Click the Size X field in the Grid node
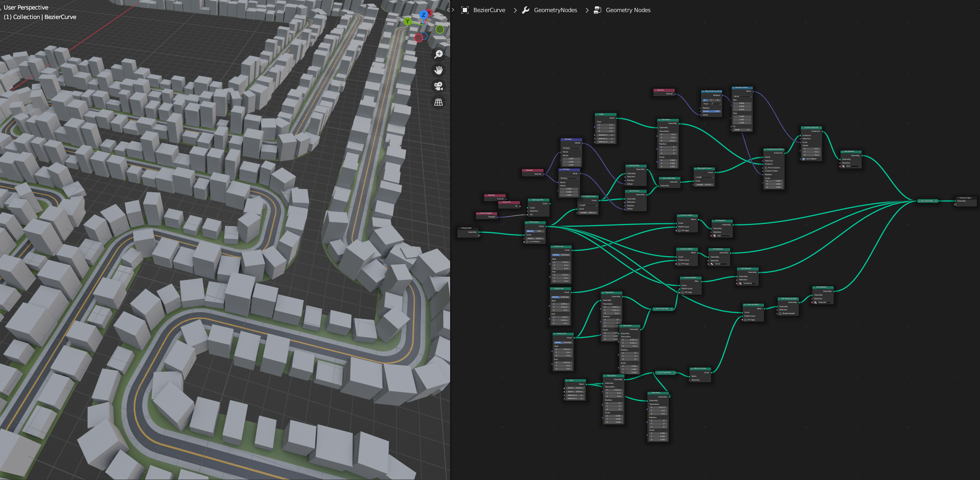The image size is (980, 480). (x=575, y=388)
